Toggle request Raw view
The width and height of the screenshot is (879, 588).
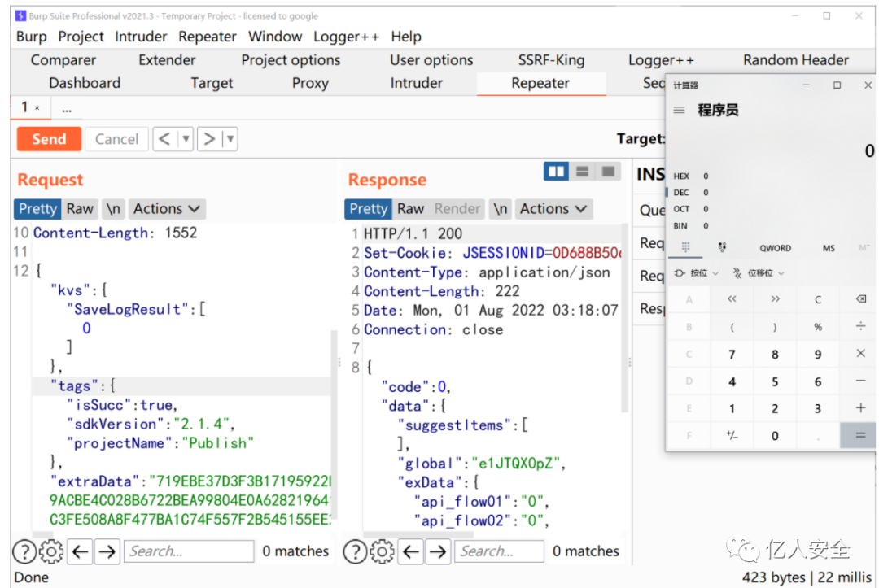(x=80, y=209)
